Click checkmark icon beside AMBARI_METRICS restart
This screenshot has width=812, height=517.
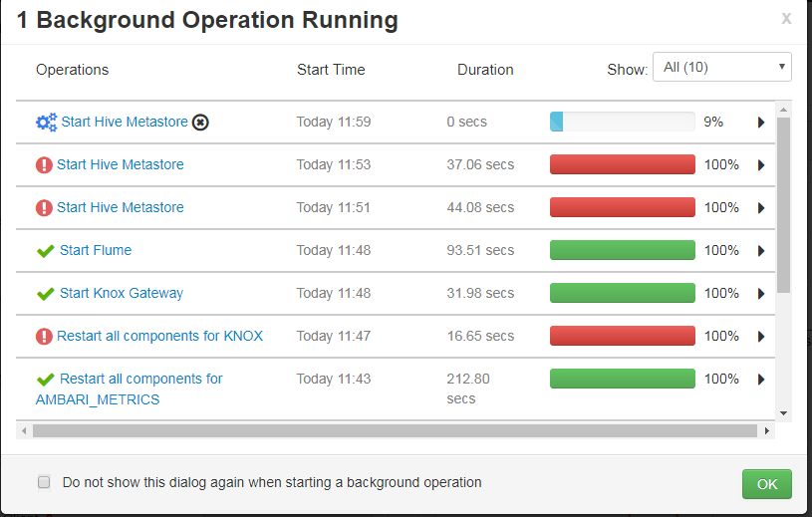(45, 380)
